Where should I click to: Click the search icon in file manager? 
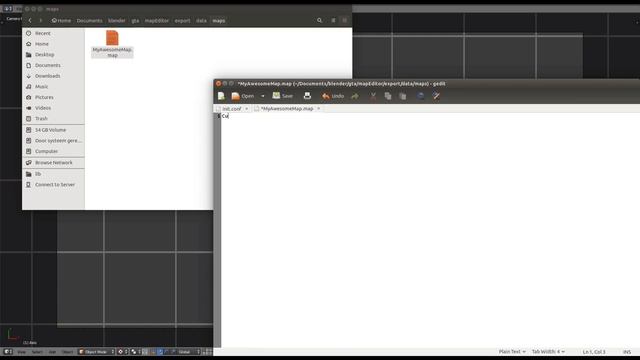(x=320, y=20)
